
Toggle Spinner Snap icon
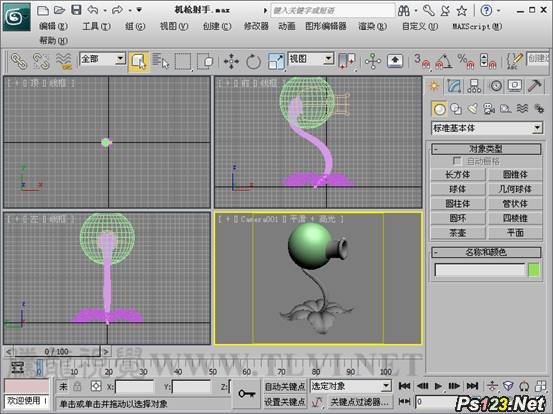click(x=488, y=61)
